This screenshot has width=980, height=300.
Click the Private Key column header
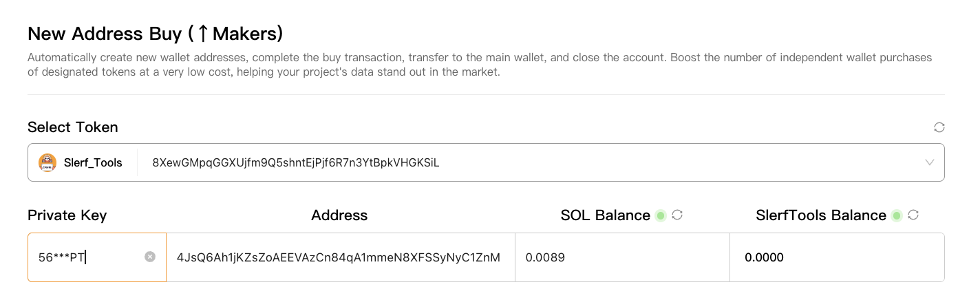pos(67,215)
